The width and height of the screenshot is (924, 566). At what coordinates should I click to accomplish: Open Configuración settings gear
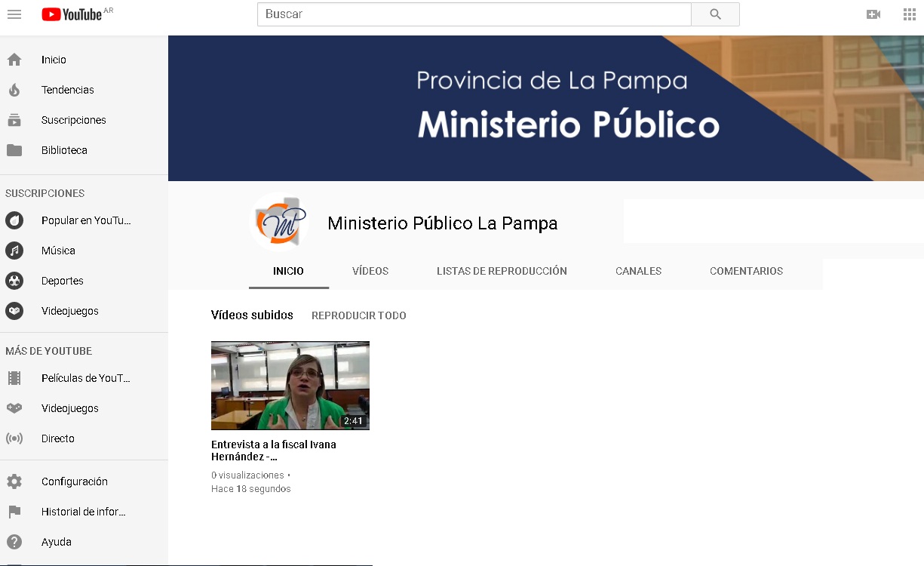[14, 481]
